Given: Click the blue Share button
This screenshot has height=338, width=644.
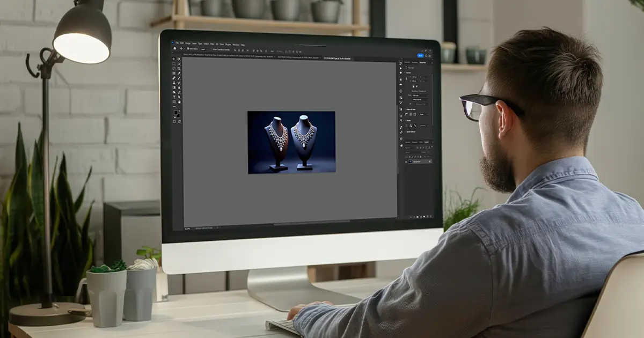Looking at the screenshot, I should point(421,55).
